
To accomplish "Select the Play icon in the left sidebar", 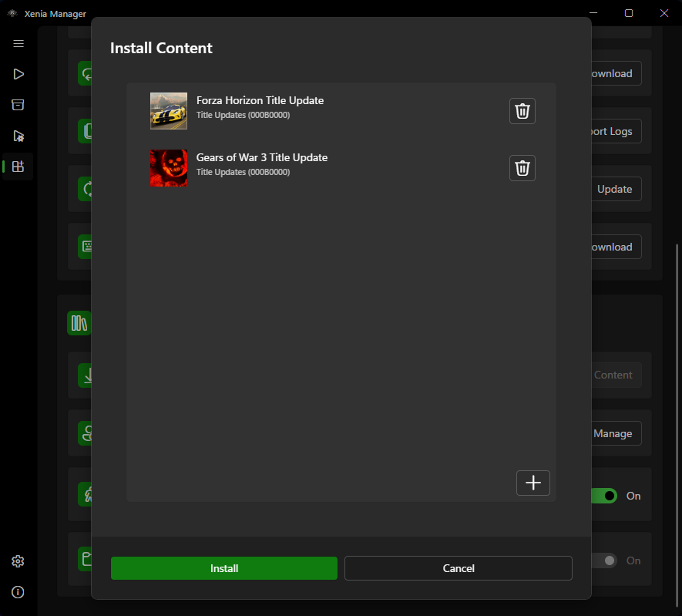I will (18, 74).
